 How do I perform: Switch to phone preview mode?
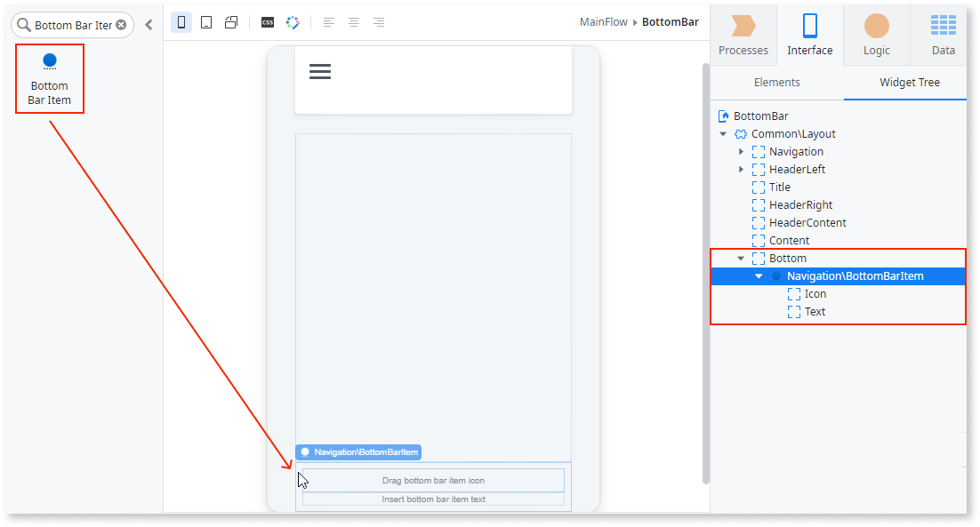181,24
